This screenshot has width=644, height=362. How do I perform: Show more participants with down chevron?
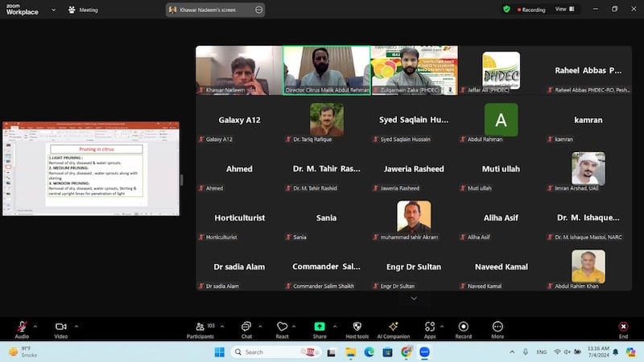[x=414, y=298]
